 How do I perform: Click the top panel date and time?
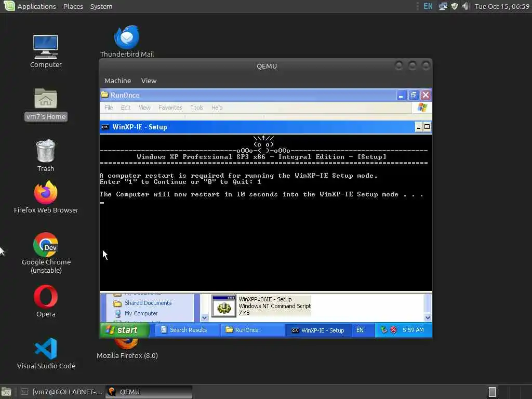coord(502,6)
